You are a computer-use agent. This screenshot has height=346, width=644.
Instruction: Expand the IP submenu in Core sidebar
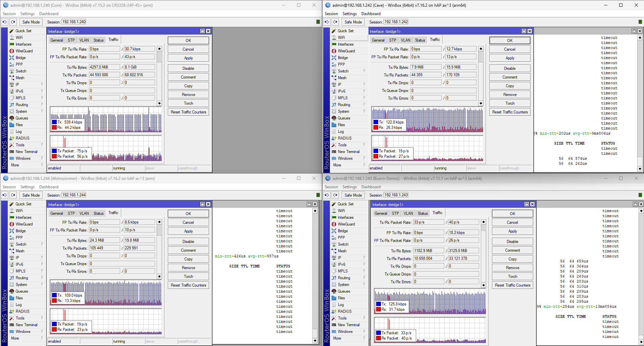pos(17,85)
